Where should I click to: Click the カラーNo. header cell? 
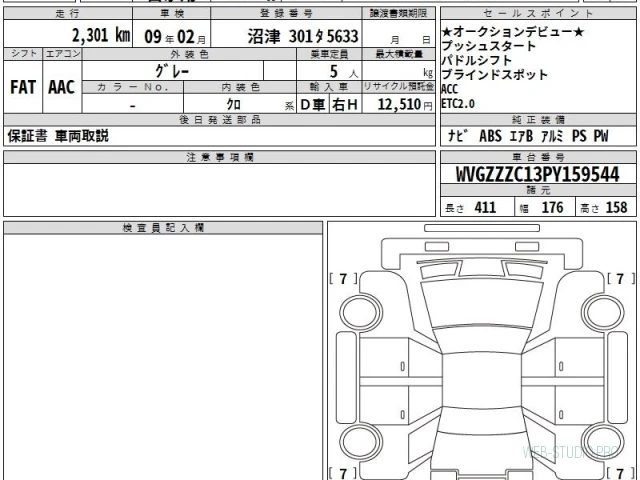133,87
